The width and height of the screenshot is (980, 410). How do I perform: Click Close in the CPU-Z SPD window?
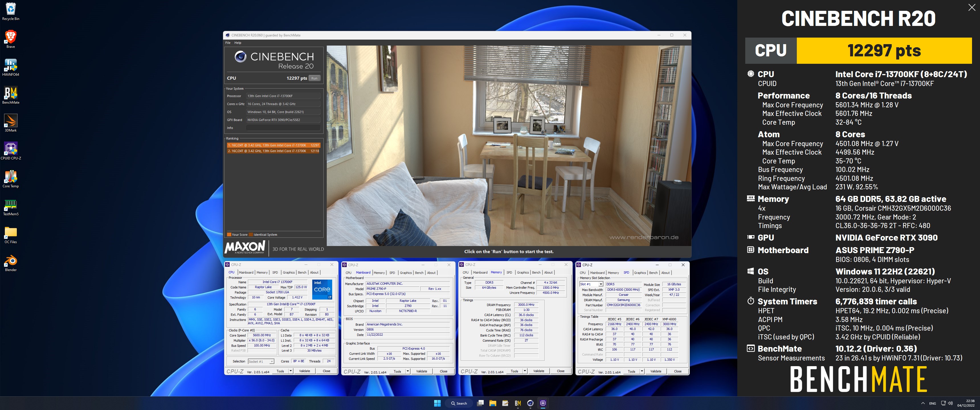678,371
